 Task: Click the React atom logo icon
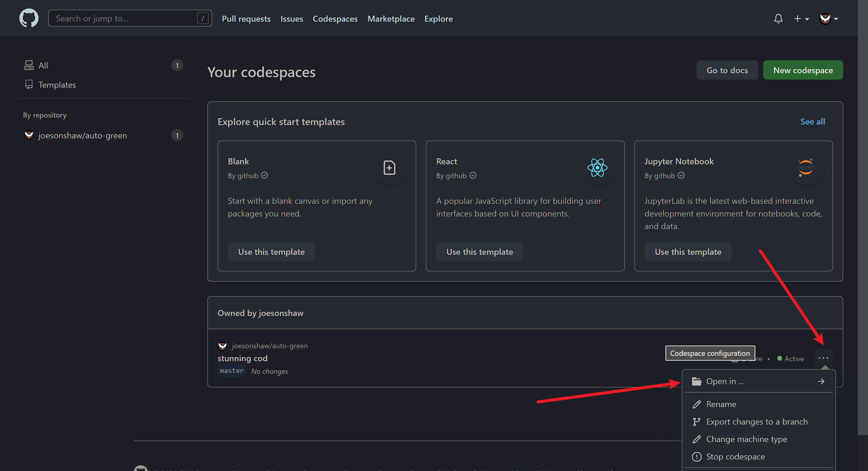coord(597,168)
